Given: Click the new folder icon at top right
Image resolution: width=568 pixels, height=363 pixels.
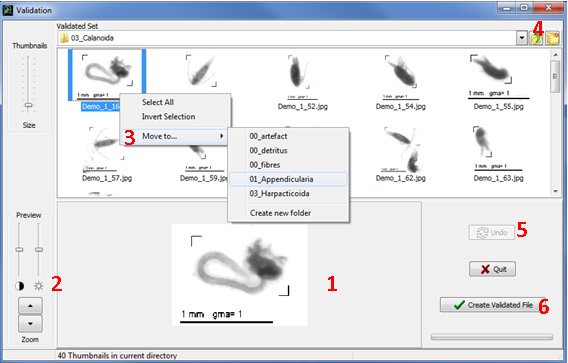Looking at the screenshot, I should [552, 38].
